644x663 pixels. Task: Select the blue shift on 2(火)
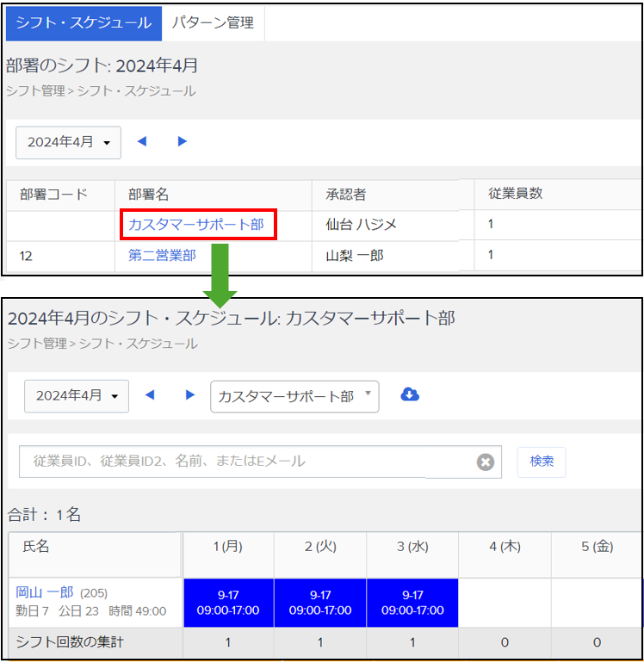point(320,603)
